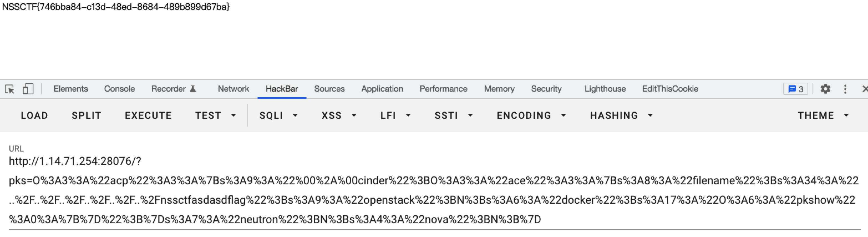The image size is (868, 237).
Task: Open the Sources tab
Action: [x=329, y=89]
